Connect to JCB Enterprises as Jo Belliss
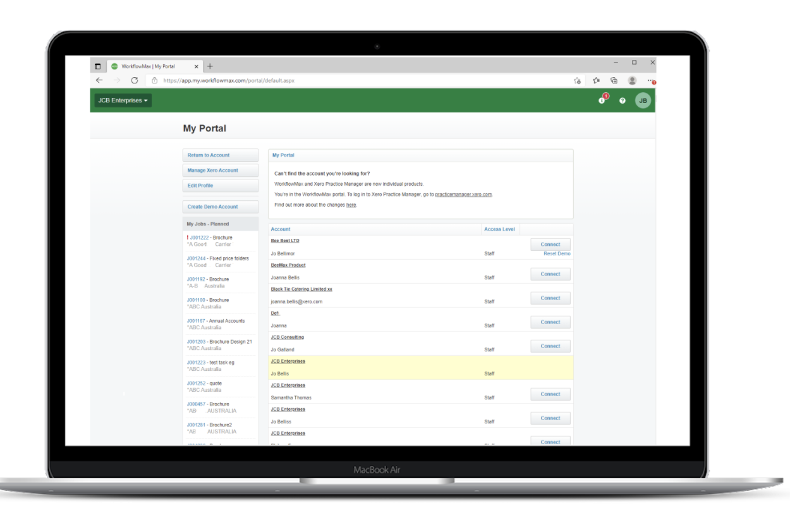This screenshot has height=532, width=790. click(x=550, y=418)
